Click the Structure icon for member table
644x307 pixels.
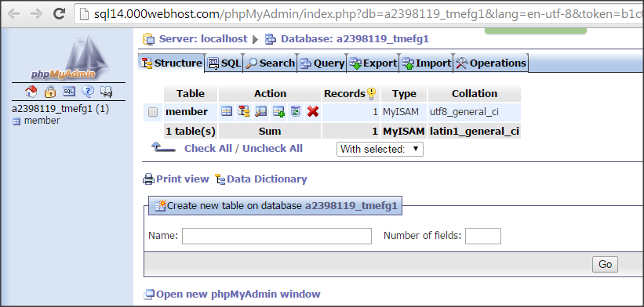coord(244,111)
